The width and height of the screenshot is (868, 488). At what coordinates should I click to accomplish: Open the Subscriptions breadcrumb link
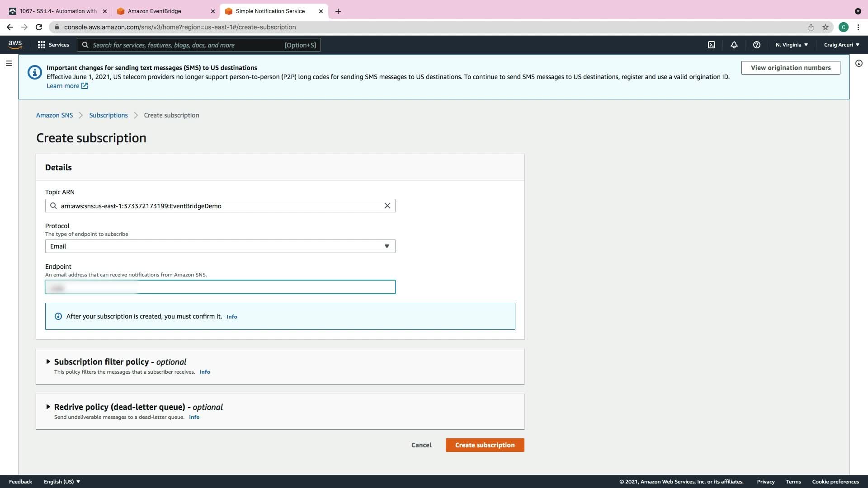tap(108, 115)
